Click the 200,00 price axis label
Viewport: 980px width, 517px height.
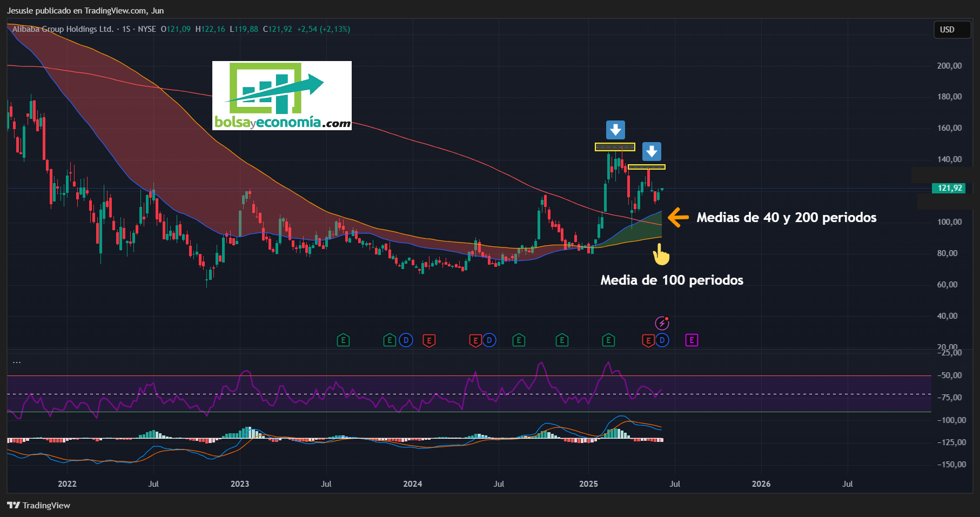949,65
